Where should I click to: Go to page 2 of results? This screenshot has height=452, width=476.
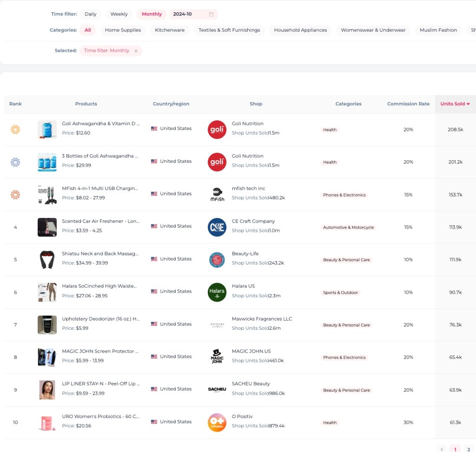coord(468,449)
